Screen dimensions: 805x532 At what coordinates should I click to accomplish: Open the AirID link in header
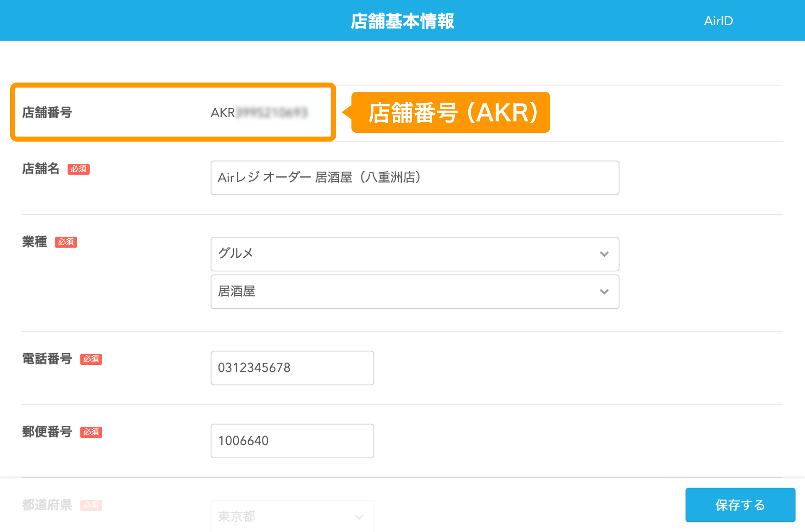click(718, 21)
